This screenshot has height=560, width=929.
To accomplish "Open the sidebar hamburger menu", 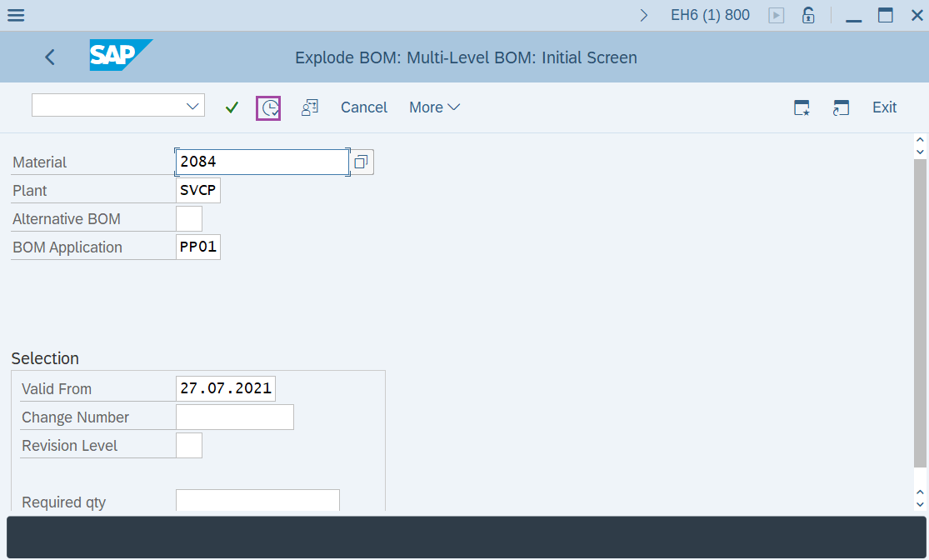I will coord(15,14).
